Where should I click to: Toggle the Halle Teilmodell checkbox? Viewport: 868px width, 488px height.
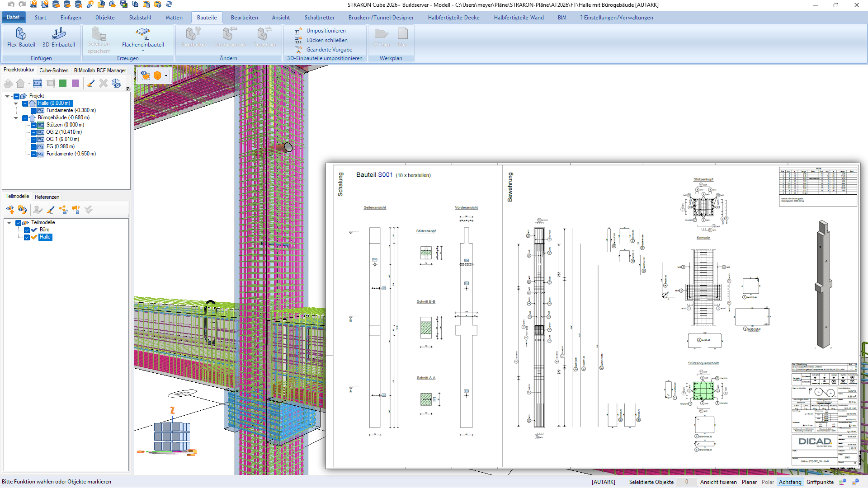tap(27, 237)
